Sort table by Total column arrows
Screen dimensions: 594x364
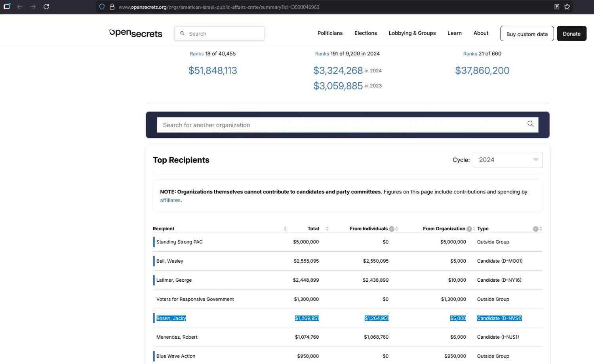[x=327, y=229]
